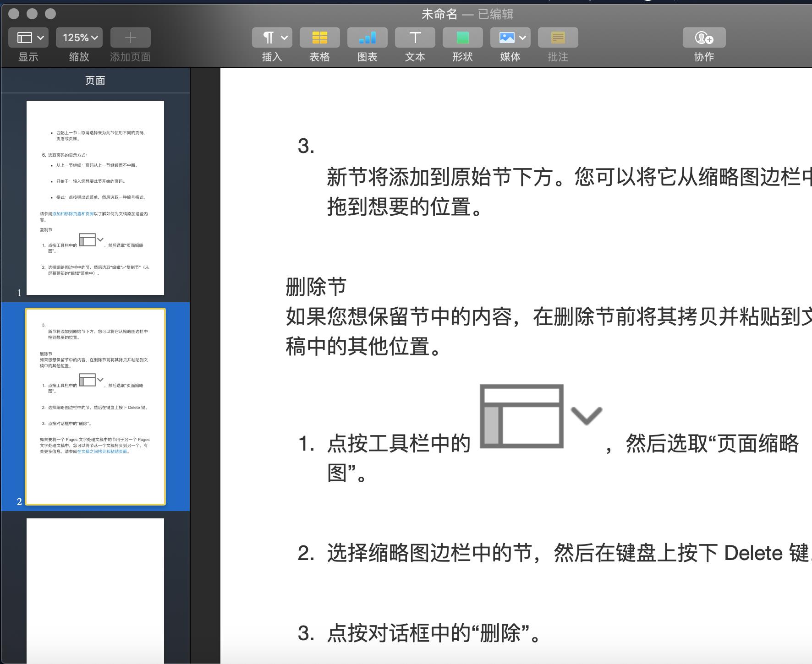Click the blue link in page 2 thumbnail
Image resolution: width=812 pixels, height=664 pixels.
tap(103, 452)
